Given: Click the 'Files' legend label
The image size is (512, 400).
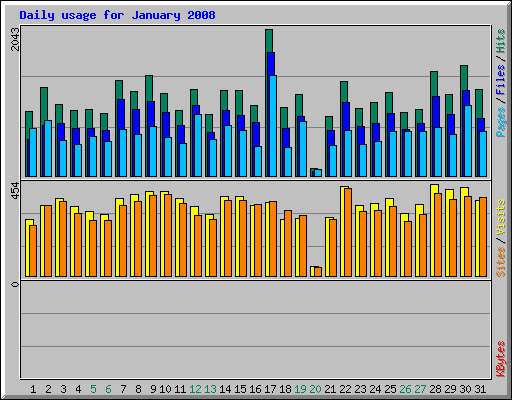Looking at the screenshot, I should [x=501, y=79].
